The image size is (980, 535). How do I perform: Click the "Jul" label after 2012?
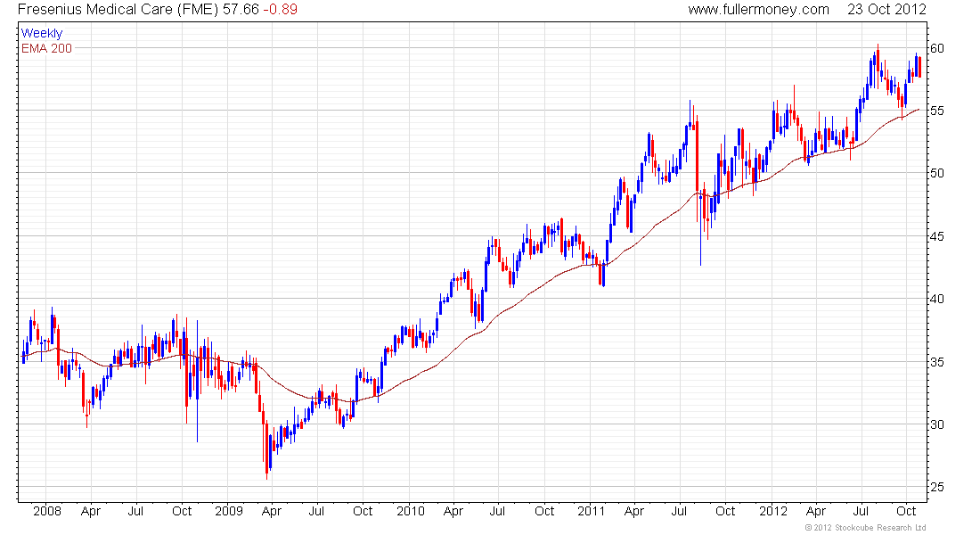point(862,511)
